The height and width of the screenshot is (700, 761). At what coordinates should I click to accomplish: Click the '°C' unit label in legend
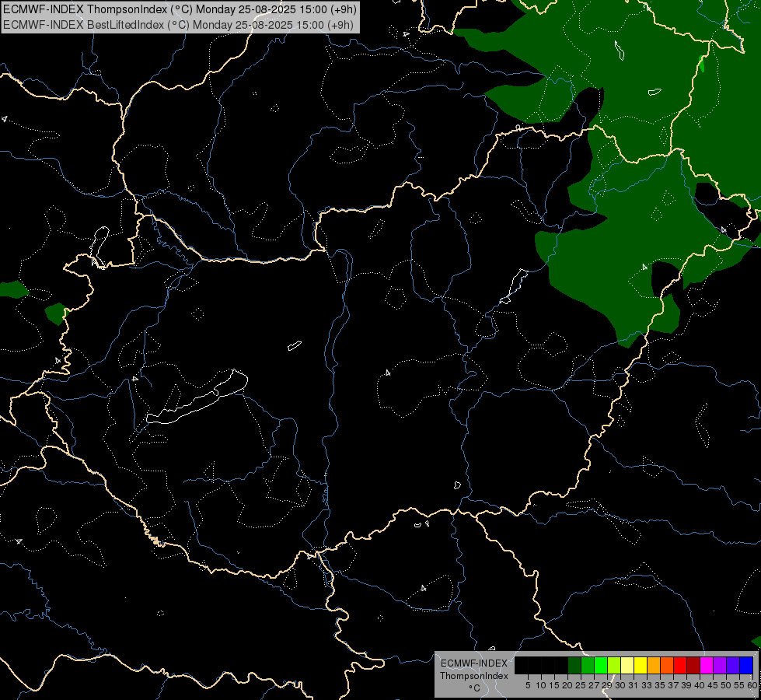coord(475,688)
